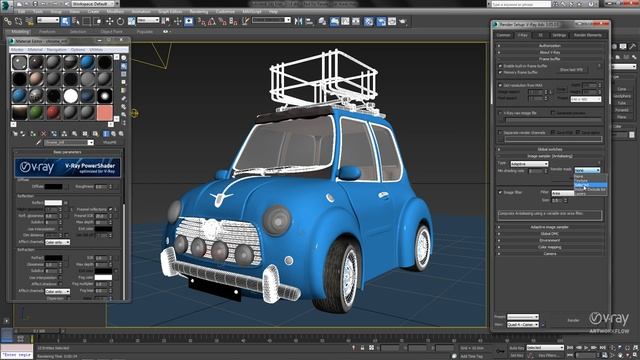Viewport: 640px width, 360px height.
Task: Click the Align tool icon
Action: coord(309,21)
